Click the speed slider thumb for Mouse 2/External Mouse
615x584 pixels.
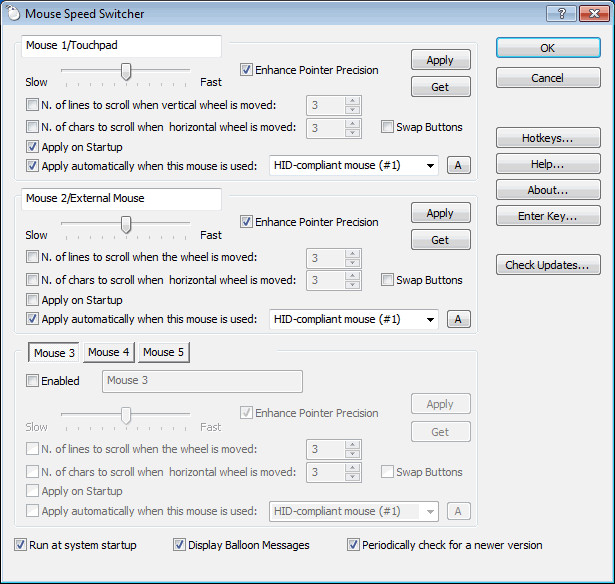tap(126, 224)
